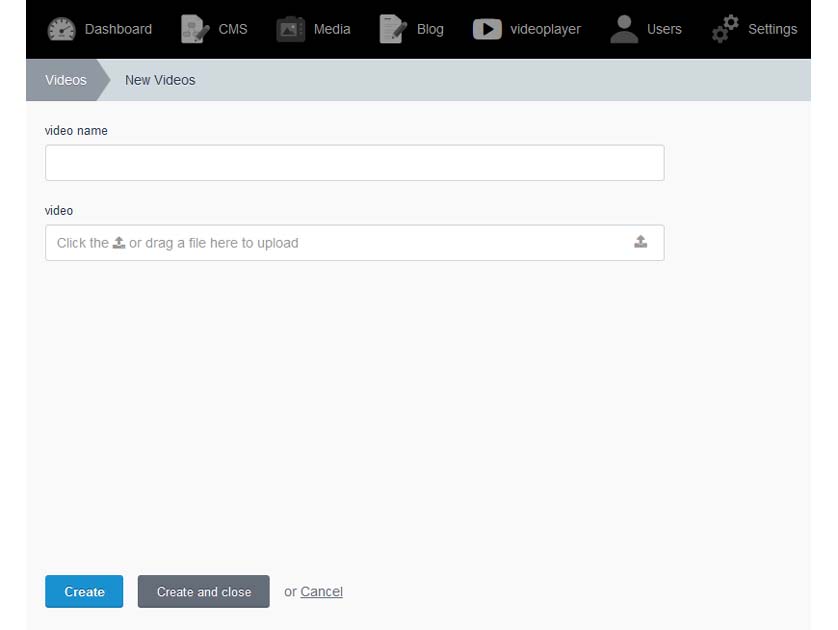Open the Media menu item
838x630 pixels.
coord(313,29)
